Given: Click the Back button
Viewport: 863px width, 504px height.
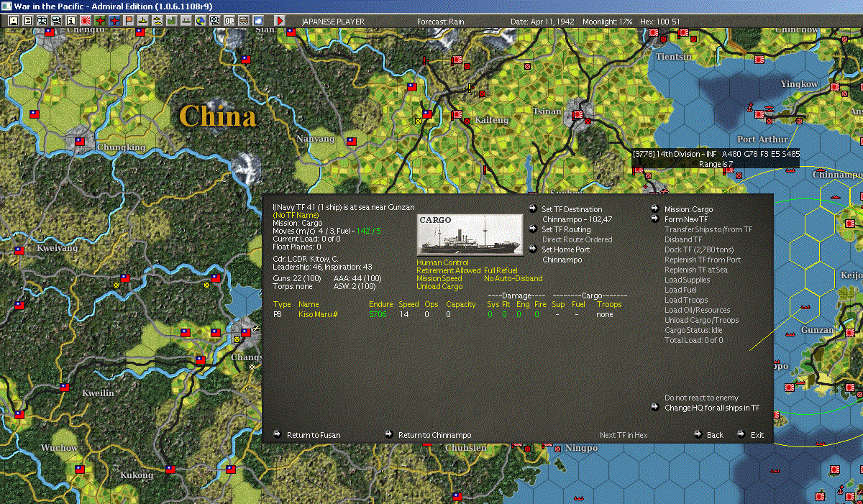Looking at the screenshot, I should coord(715,435).
